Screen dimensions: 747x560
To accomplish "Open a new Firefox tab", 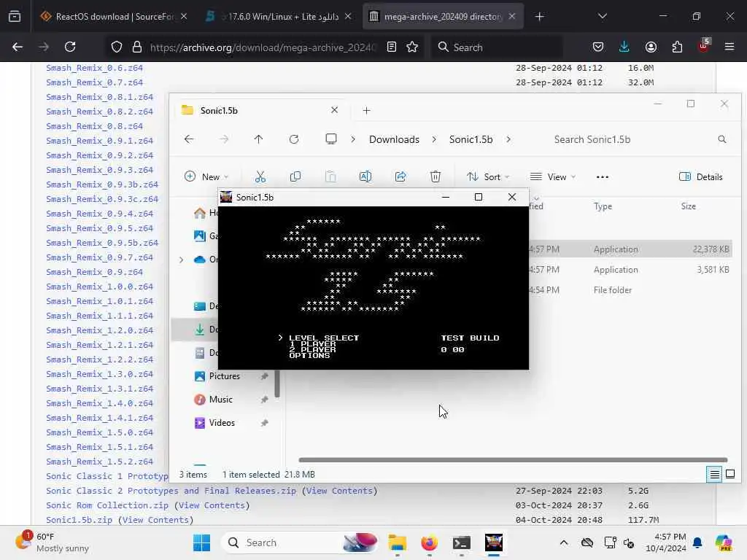I will pos(539,16).
